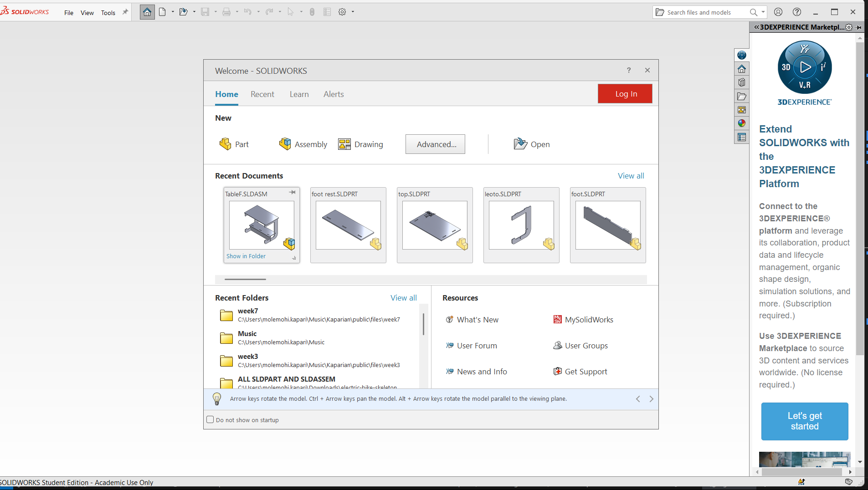Click the File Properties list icon

pos(327,12)
